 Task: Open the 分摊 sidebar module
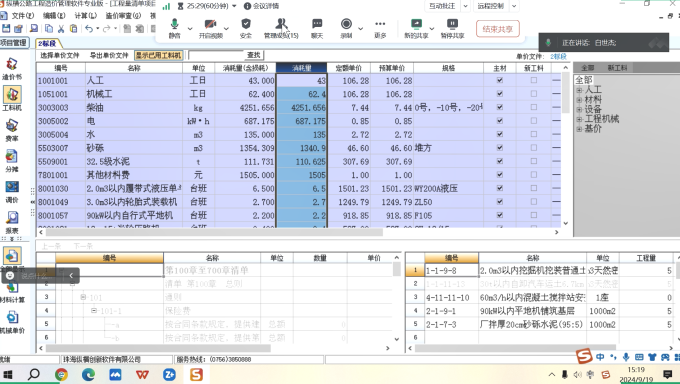[x=12, y=161]
